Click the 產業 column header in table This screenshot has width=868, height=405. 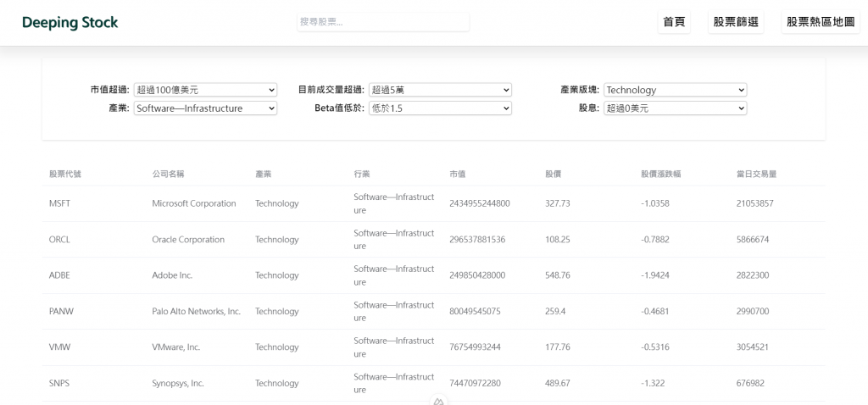[264, 174]
